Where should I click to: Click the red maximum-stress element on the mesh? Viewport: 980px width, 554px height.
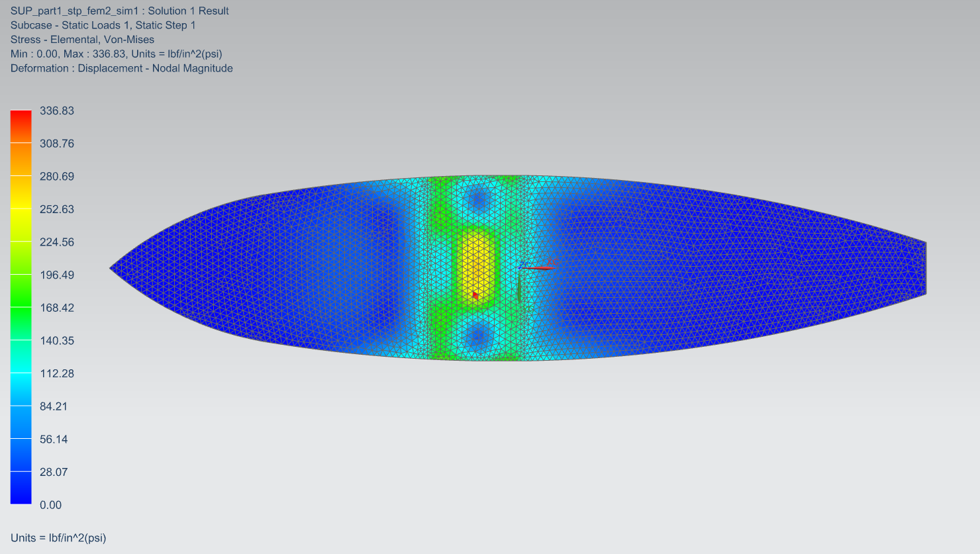click(x=475, y=295)
